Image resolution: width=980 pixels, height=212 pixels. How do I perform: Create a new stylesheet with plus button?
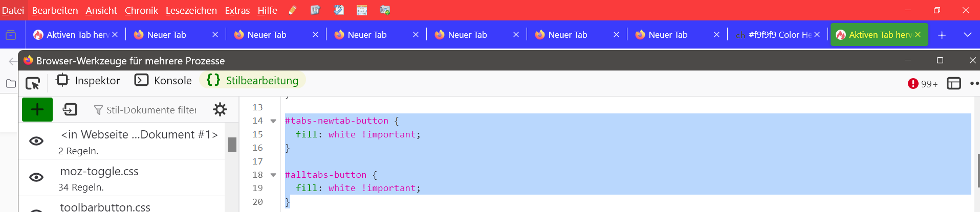tap(37, 109)
